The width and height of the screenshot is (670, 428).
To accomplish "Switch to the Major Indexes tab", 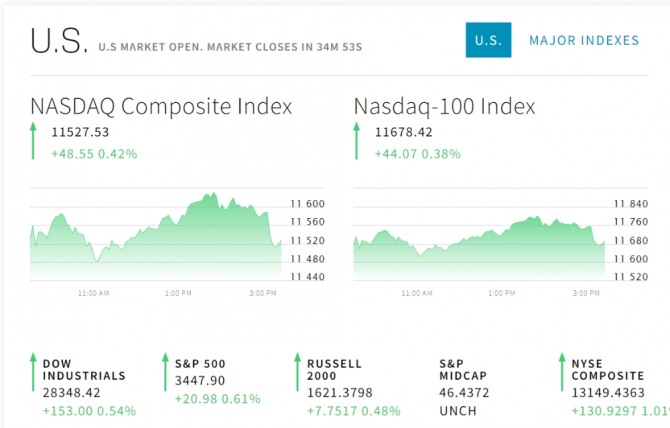I will click(x=584, y=40).
